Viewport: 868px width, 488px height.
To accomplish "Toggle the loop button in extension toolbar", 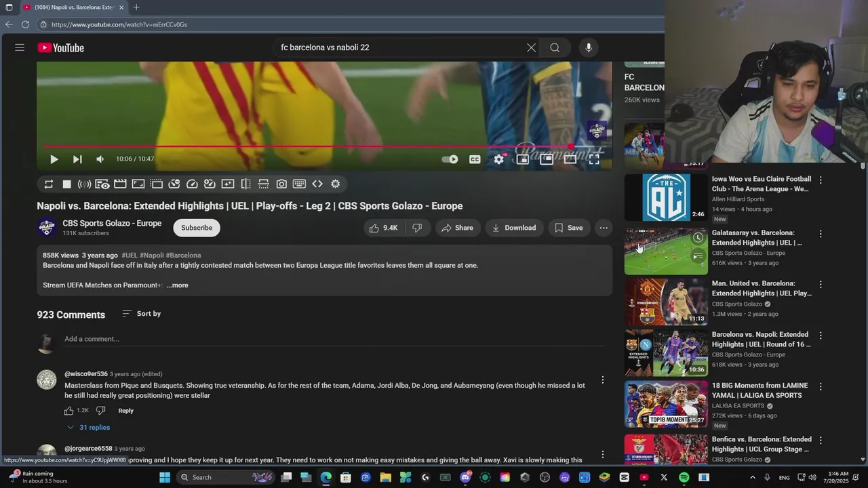I will tap(49, 184).
